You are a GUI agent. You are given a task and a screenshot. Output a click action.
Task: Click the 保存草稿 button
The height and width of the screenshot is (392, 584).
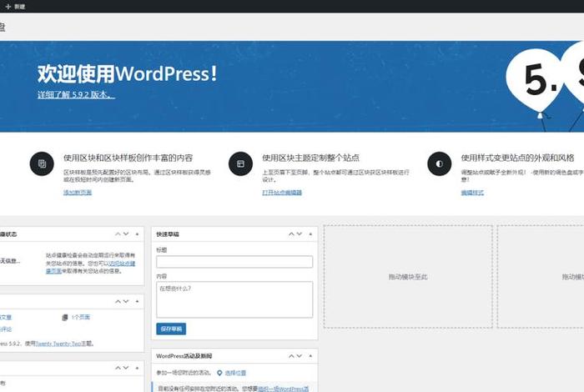click(x=171, y=329)
